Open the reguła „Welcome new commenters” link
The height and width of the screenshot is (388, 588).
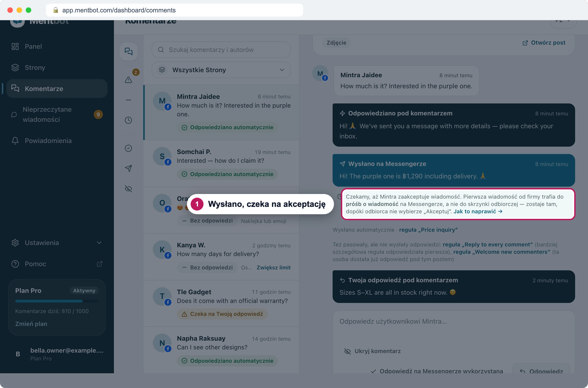502,252
